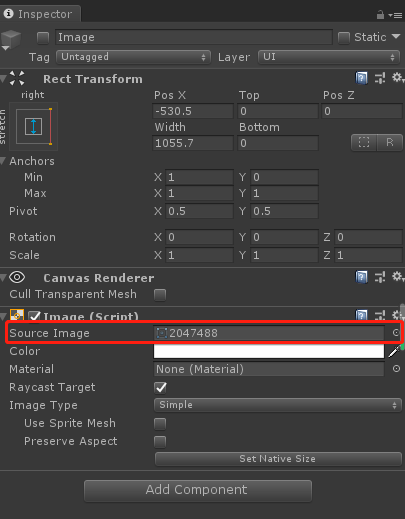Viewport: 405px width, 519px height.
Task: Click the Scale Z field
Action: [x=368, y=255]
